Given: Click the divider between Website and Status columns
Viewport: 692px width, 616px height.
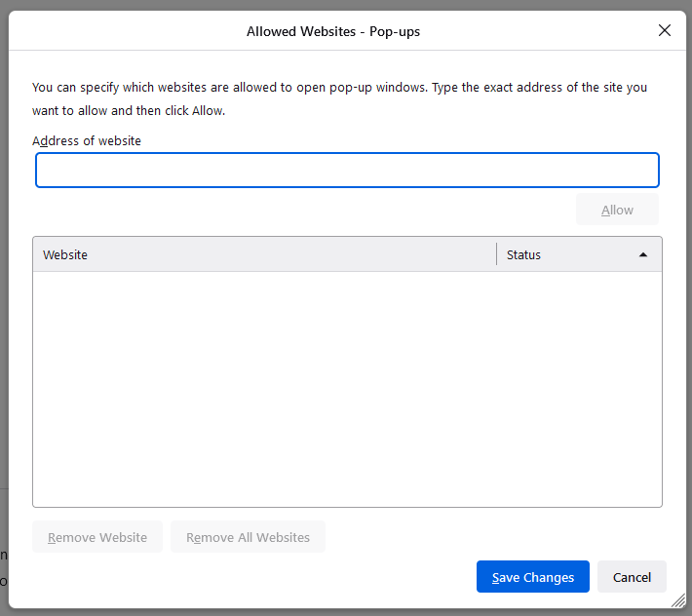Looking at the screenshot, I should (x=497, y=254).
